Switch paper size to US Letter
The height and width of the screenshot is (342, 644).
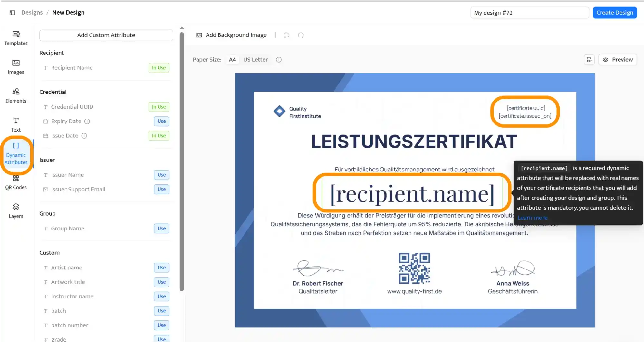[255, 59]
